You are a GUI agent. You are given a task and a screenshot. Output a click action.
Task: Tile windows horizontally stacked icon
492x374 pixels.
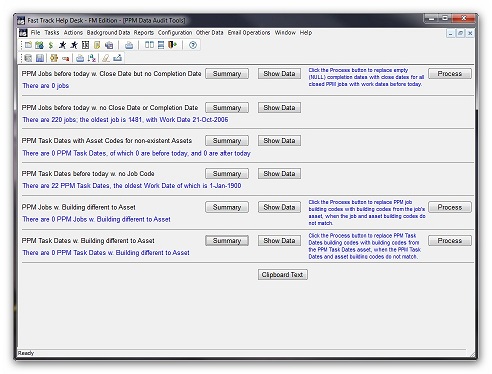tap(161, 45)
